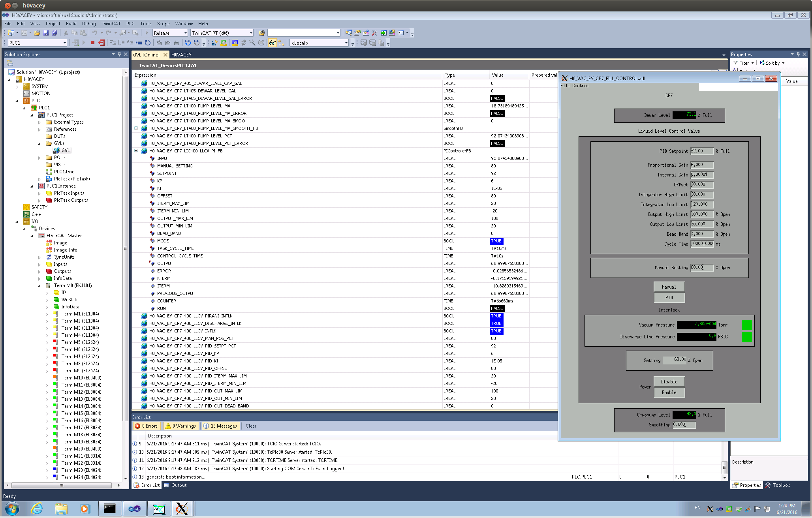Switch fill control to Manual mode
This screenshot has height=518, width=812.
tap(669, 287)
